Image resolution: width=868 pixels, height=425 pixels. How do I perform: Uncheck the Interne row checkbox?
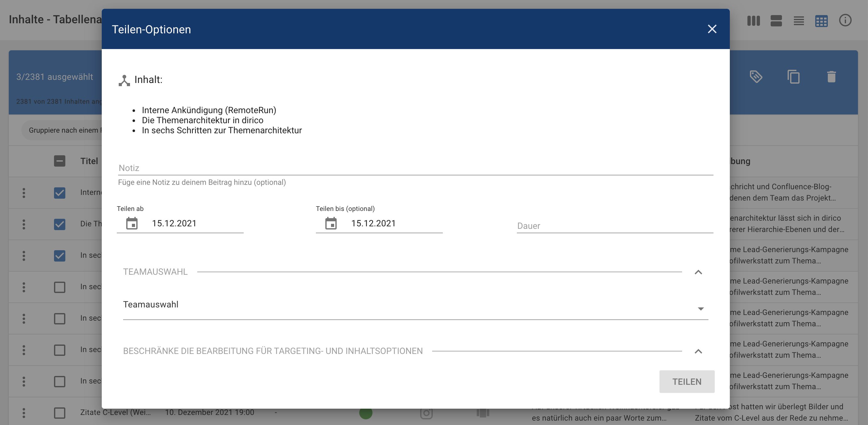pos(60,193)
